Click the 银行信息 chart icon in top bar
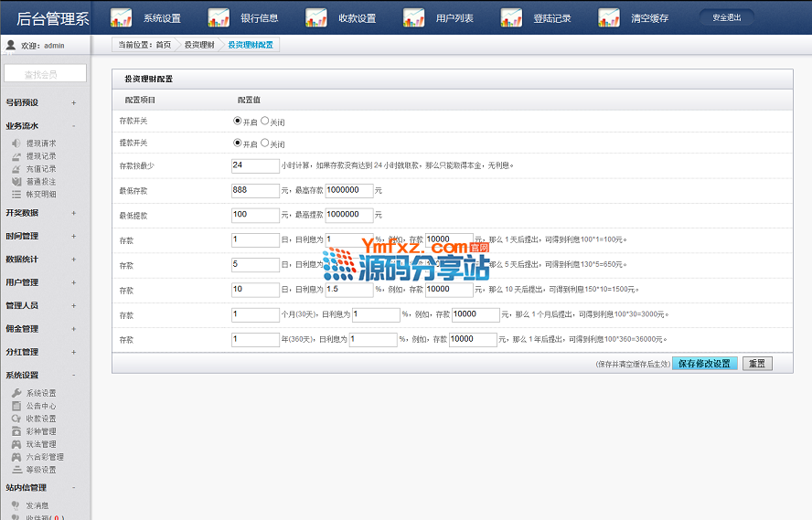 [219, 17]
